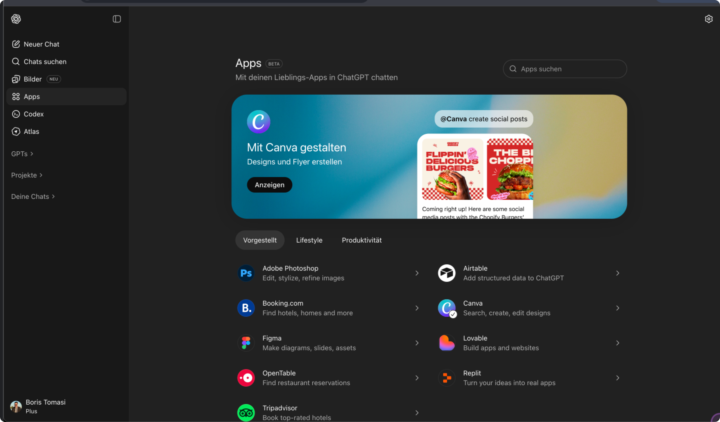Click the Bilder images icon
The height and width of the screenshot is (422, 720).
click(x=16, y=79)
